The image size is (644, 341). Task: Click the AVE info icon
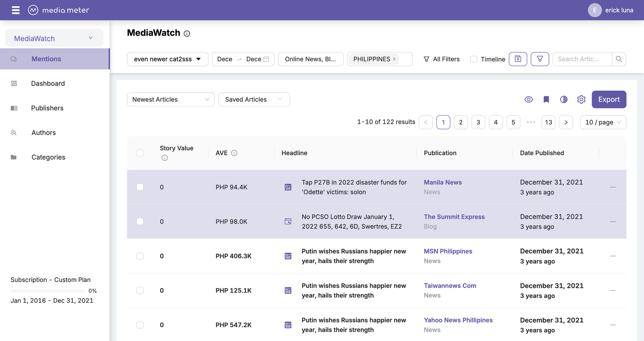click(234, 153)
